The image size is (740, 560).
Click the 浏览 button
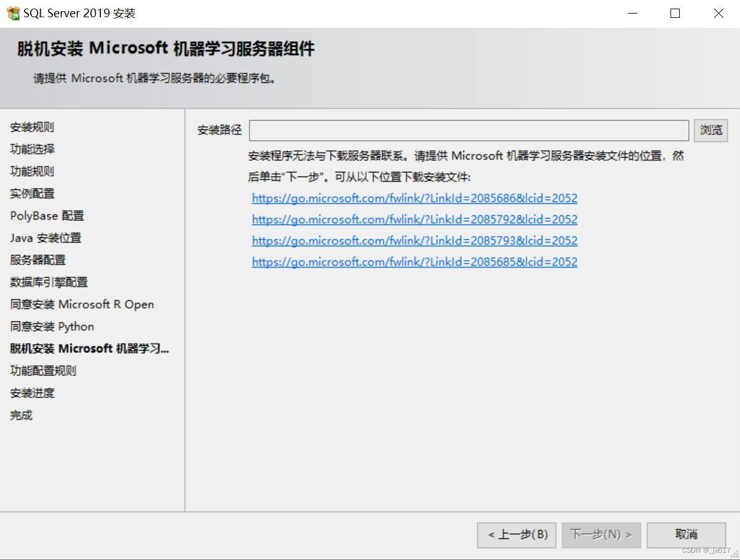710,130
